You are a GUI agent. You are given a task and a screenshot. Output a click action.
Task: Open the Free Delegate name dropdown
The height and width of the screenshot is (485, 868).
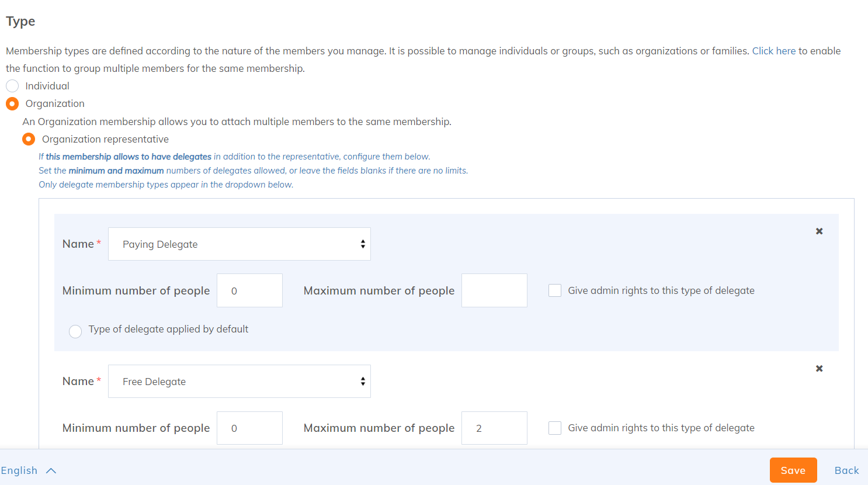click(x=239, y=382)
